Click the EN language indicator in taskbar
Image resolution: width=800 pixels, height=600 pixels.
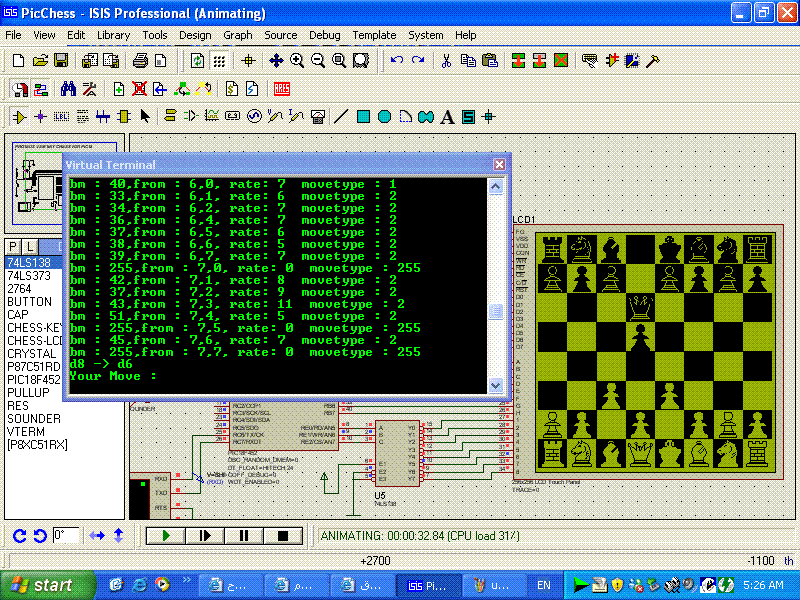[x=543, y=585]
